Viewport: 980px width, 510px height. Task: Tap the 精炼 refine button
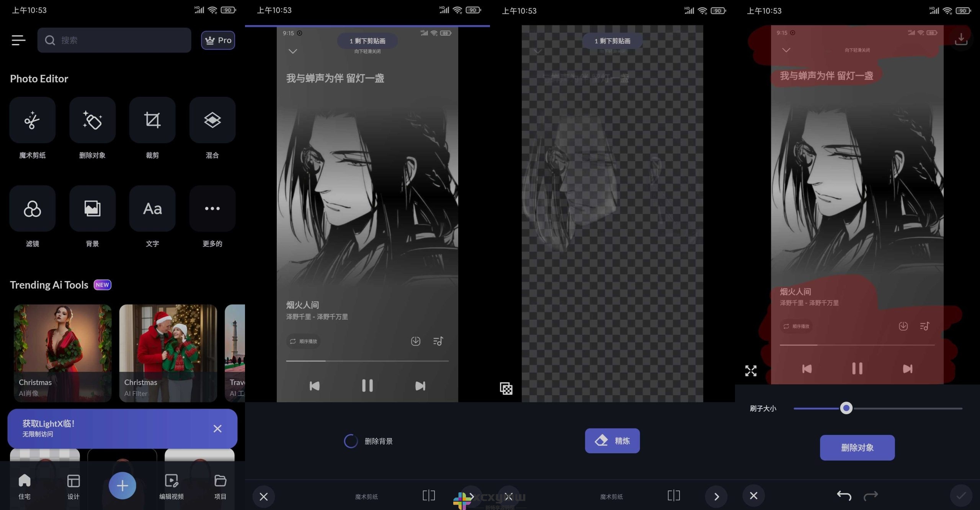click(x=612, y=441)
